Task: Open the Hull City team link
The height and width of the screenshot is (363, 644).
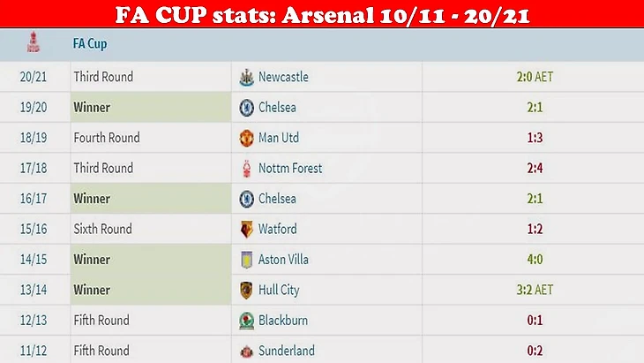Action: click(x=279, y=290)
